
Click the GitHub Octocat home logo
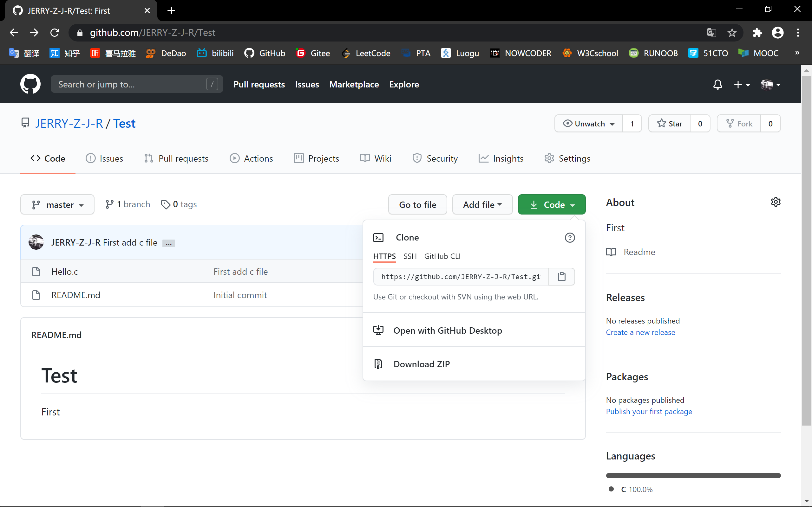point(30,84)
